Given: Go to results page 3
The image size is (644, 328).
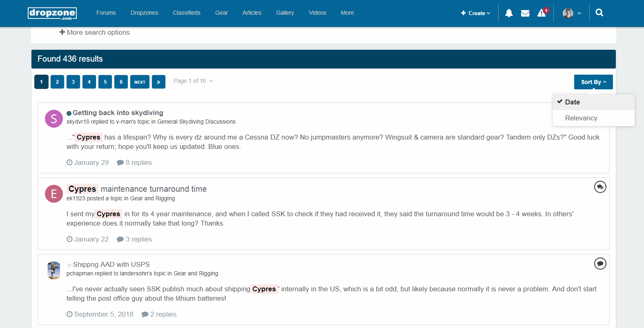Looking at the screenshot, I should [73, 82].
